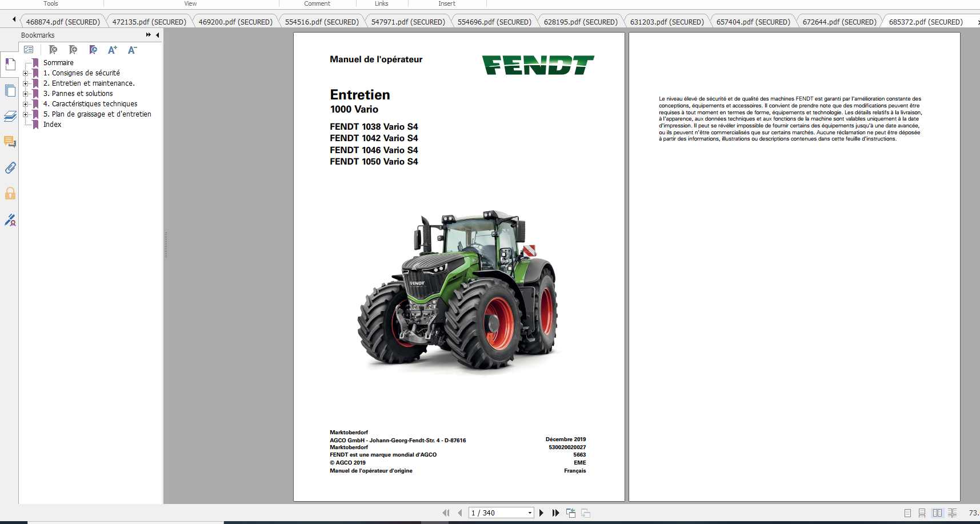Switch to 657404.pdf tab
Screen dimensions: 980x524
click(753, 22)
